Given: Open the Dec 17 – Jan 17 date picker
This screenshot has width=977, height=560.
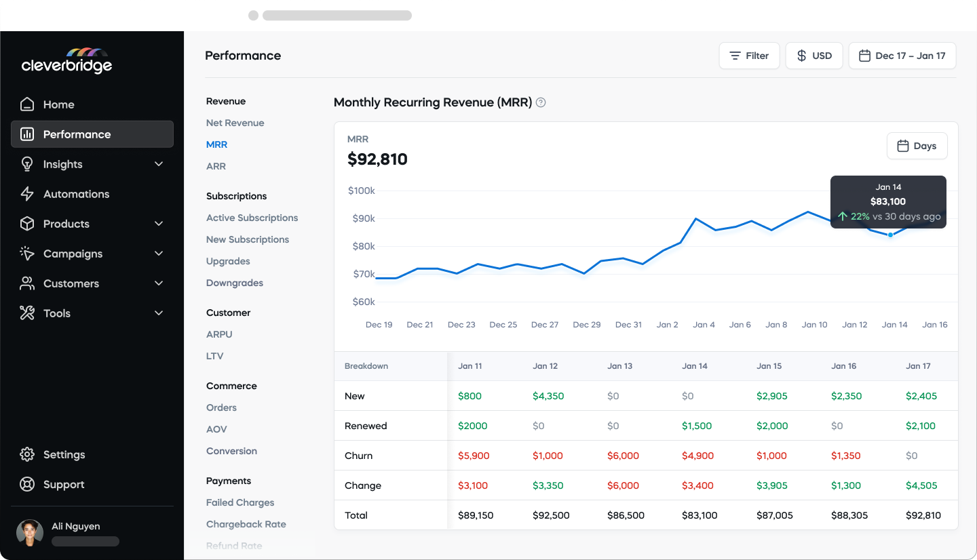Looking at the screenshot, I should pos(902,55).
